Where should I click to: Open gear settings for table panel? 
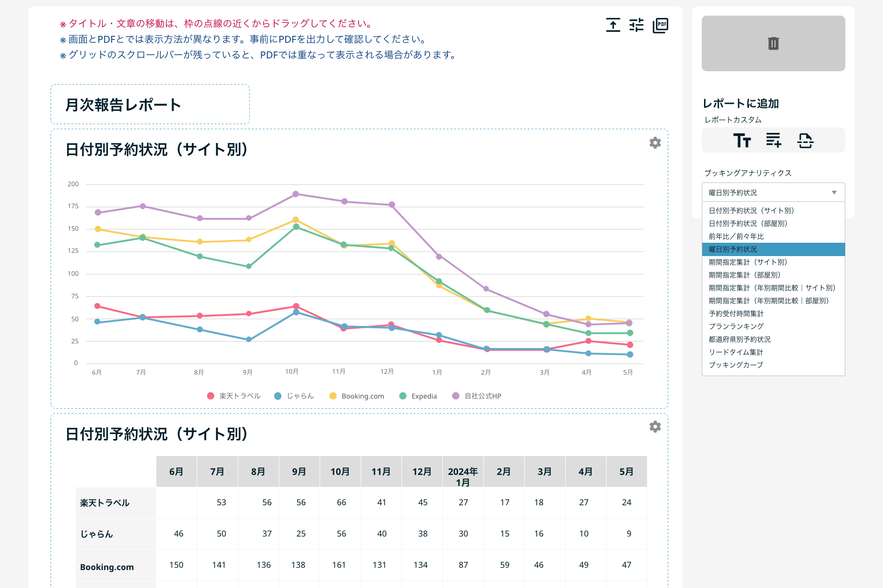click(655, 427)
